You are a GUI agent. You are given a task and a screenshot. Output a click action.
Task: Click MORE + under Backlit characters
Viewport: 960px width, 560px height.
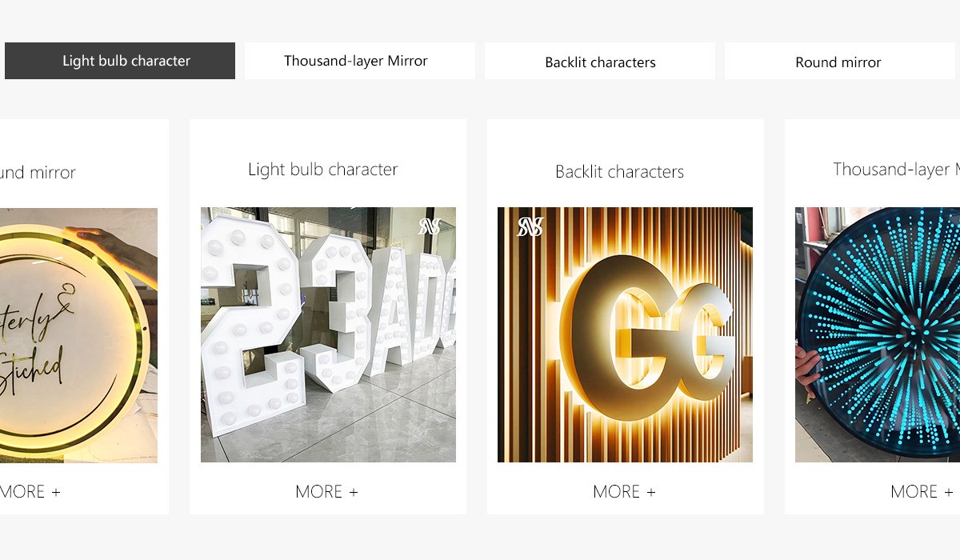tap(624, 492)
